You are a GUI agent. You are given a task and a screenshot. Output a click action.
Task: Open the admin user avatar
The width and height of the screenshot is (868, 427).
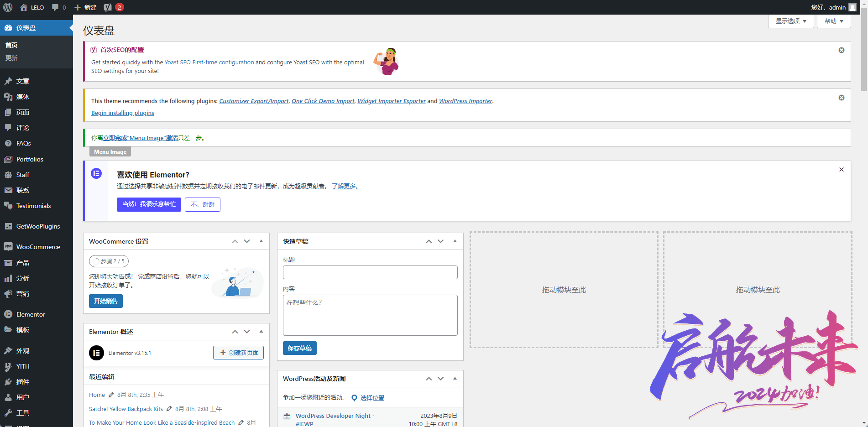(x=852, y=7)
